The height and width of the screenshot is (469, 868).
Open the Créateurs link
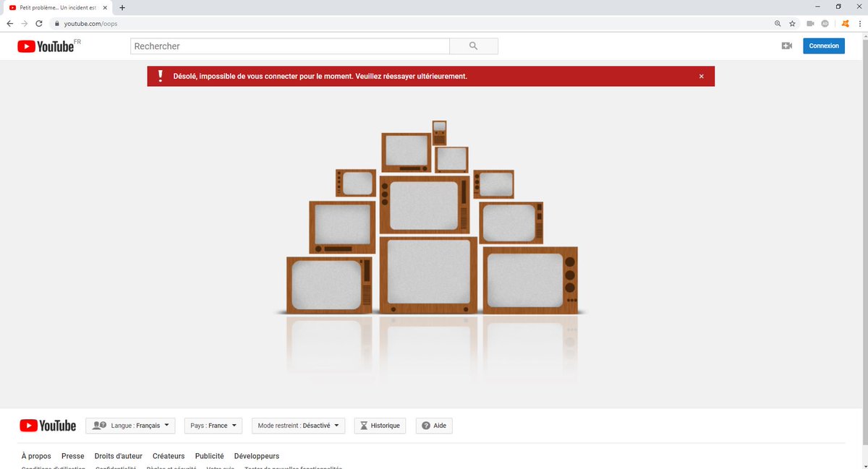[169, 456]
